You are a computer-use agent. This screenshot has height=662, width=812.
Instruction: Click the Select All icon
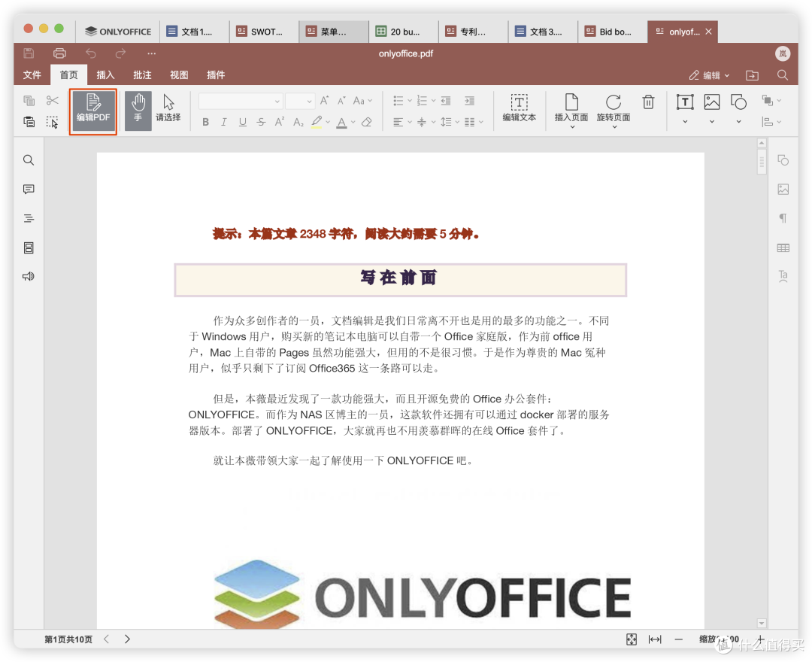point(53,123)
